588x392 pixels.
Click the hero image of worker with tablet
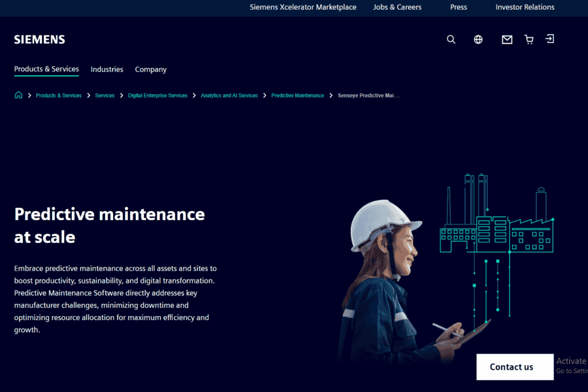click(x=444, y=269)
